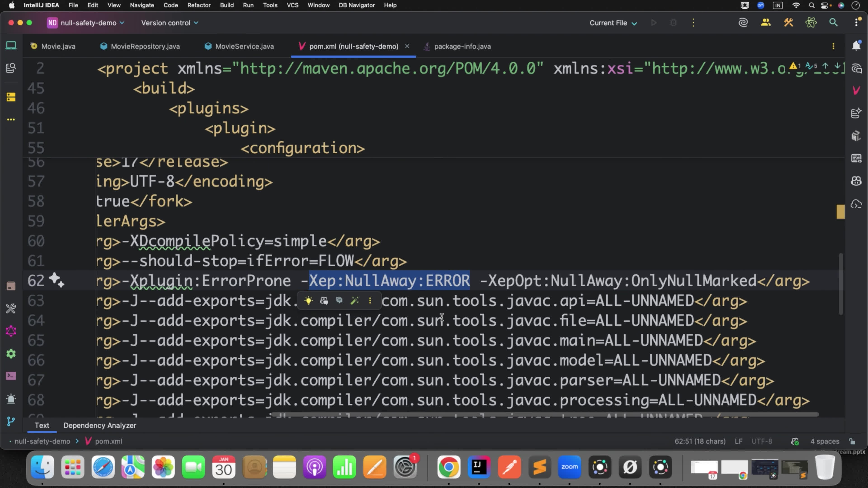Jump to previous highlighted error arrow
868x488 pixels.
(x=825, y=66)
